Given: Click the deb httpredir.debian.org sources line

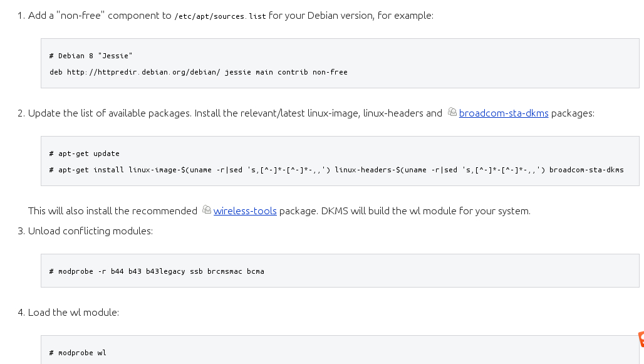Looking at the screenshot, I should tap(198, 72).
